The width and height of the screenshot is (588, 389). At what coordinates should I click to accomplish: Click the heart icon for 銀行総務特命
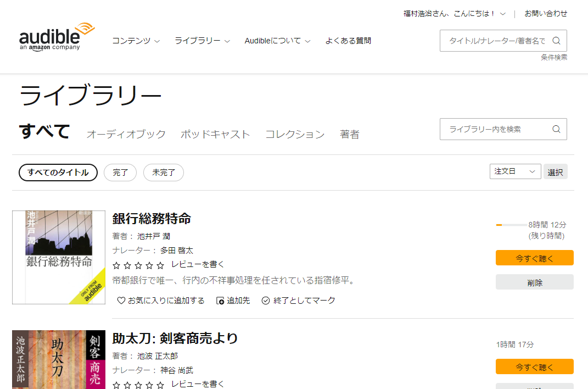pos(121,301)
